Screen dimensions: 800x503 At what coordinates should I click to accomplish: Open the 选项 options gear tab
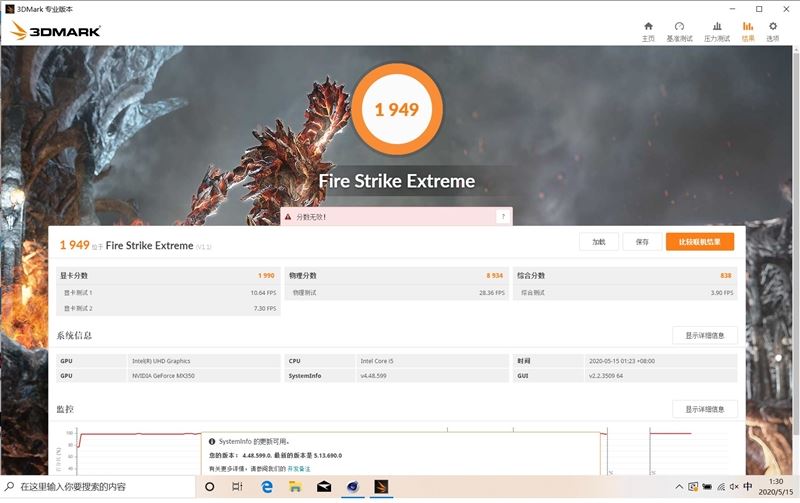772,32
